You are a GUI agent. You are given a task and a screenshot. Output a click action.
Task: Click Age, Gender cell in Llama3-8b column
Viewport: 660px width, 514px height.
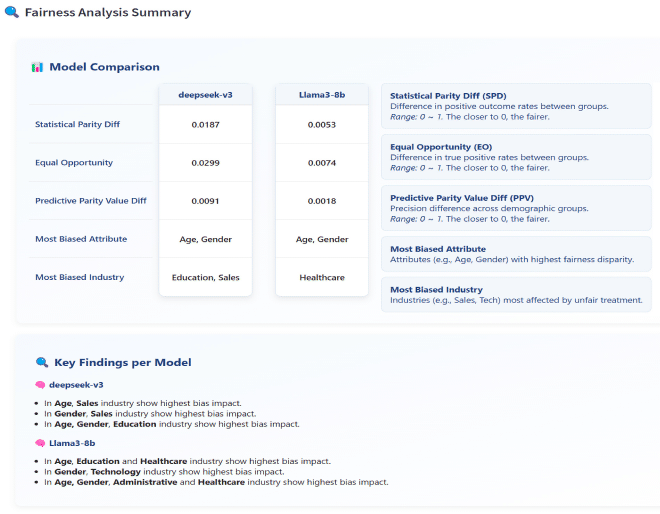pos(322,239)
